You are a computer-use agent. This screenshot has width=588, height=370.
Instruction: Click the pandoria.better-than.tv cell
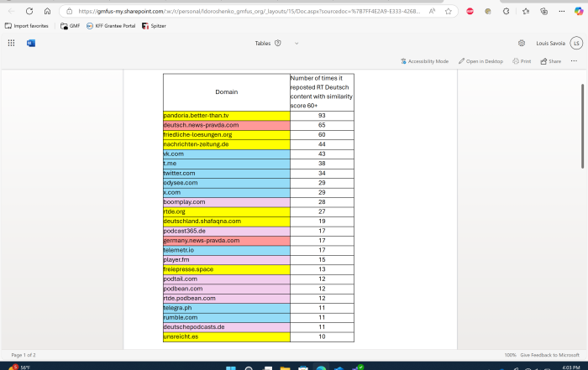pyautogui.click(x=227, y=116)
